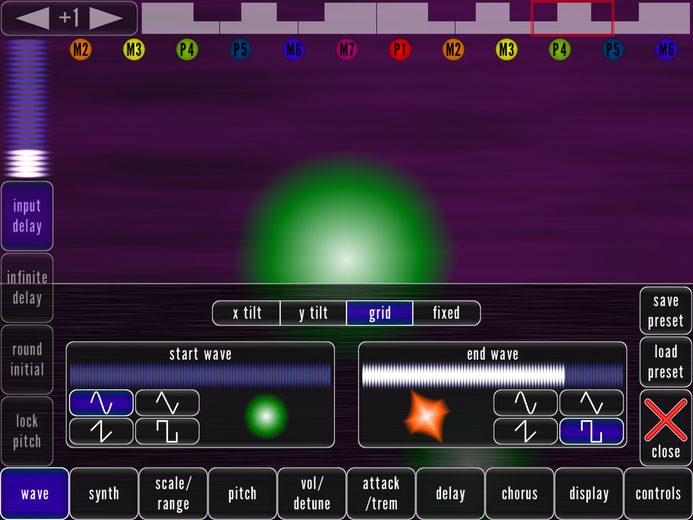The height and width of the screenshot is (520, 693).
Task: Tap the magenta M7 note marker
Action: 347,49
